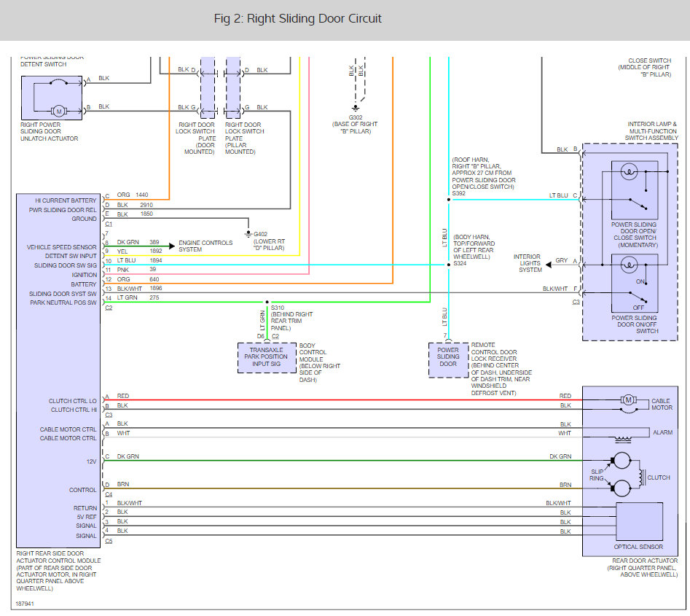Click the 'YEL 1892' wire label
690x616 pixels.
(x=139, y=252)
